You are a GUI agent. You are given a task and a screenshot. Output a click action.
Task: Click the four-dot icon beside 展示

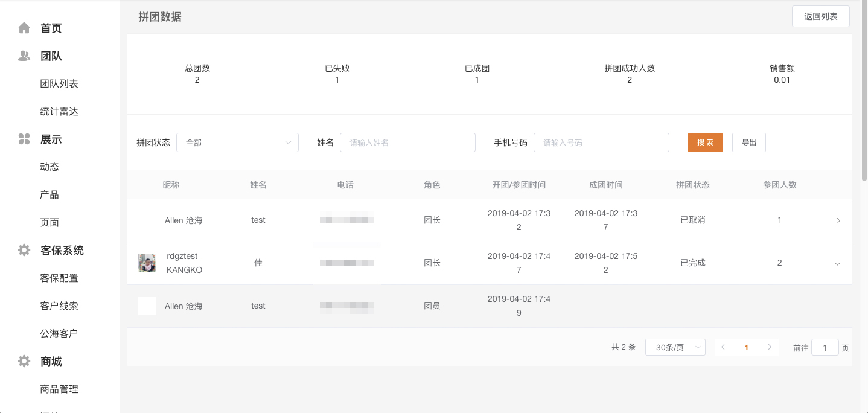tap(24, 139)
